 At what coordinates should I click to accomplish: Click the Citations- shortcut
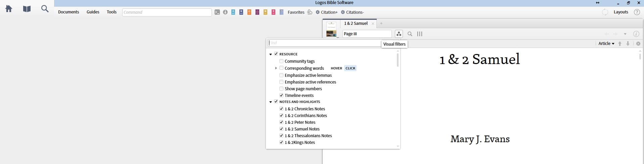(352, 12)
